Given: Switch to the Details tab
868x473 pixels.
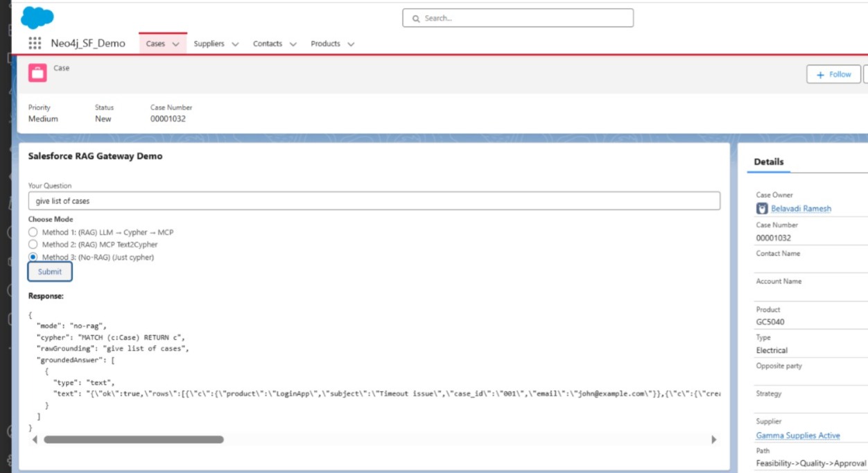Looking at the screenshot, I should (x=769, y=162).
